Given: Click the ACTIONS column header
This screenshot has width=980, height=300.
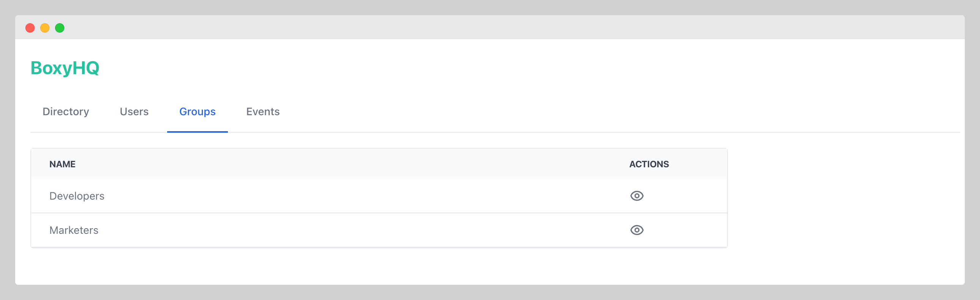Looking at the screenshot, I should pos(649,164).
